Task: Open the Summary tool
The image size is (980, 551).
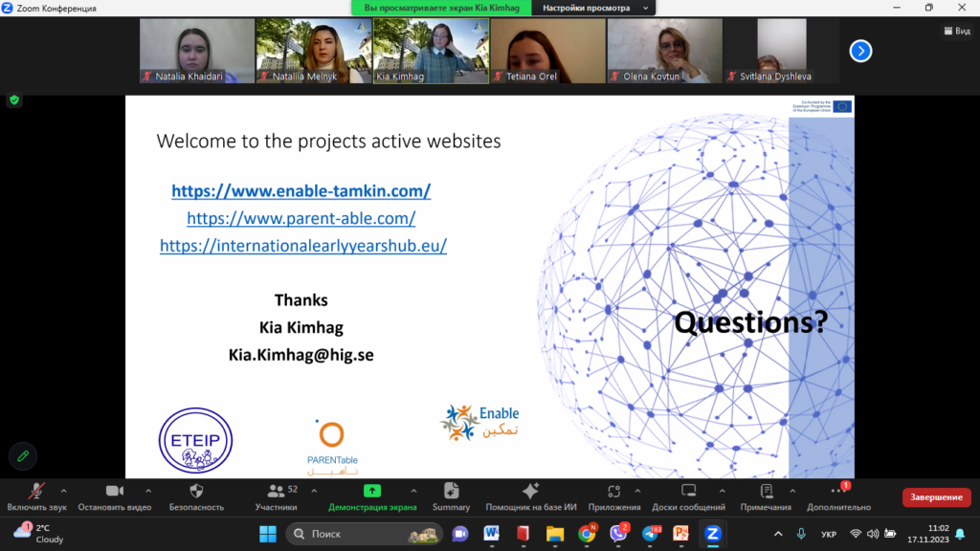Action: pos(451,492)
